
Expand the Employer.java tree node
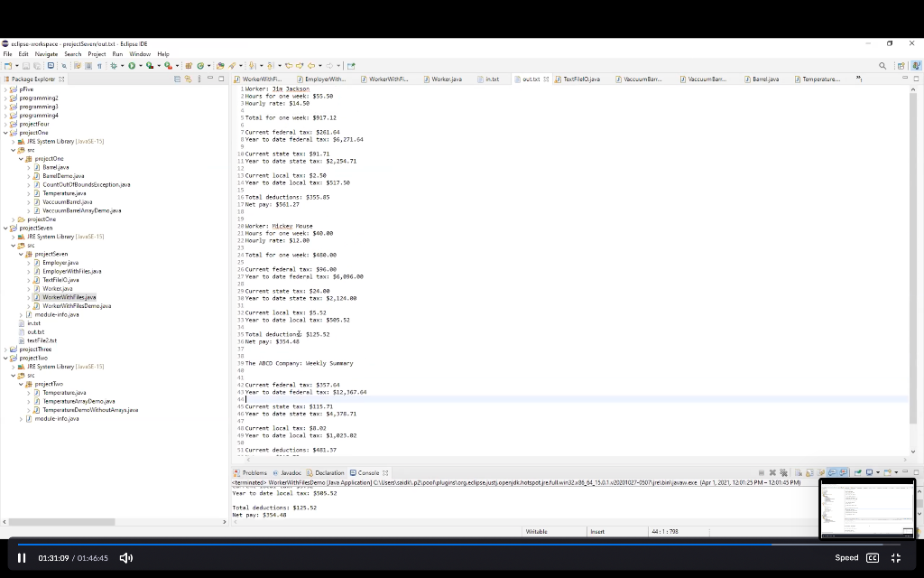point(28,263)
